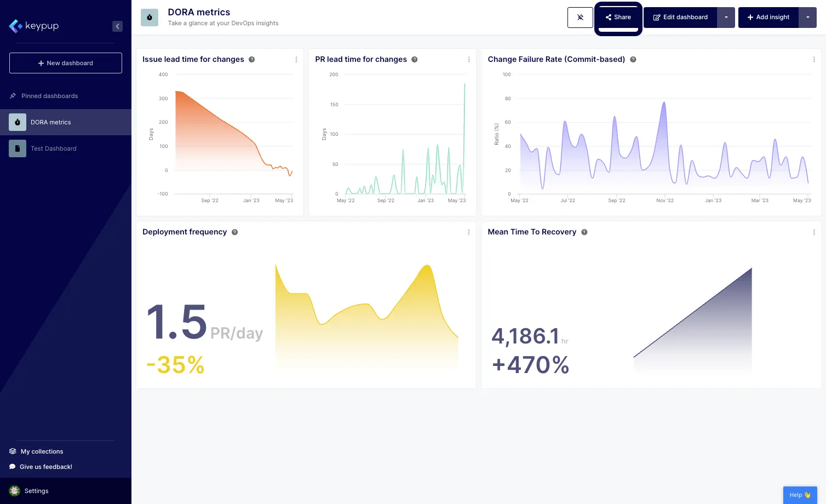826x504 pixels.
Task: Open the Edit dashboard dropdown arrow
Action: pyautogui.click(x=726, y=17)
